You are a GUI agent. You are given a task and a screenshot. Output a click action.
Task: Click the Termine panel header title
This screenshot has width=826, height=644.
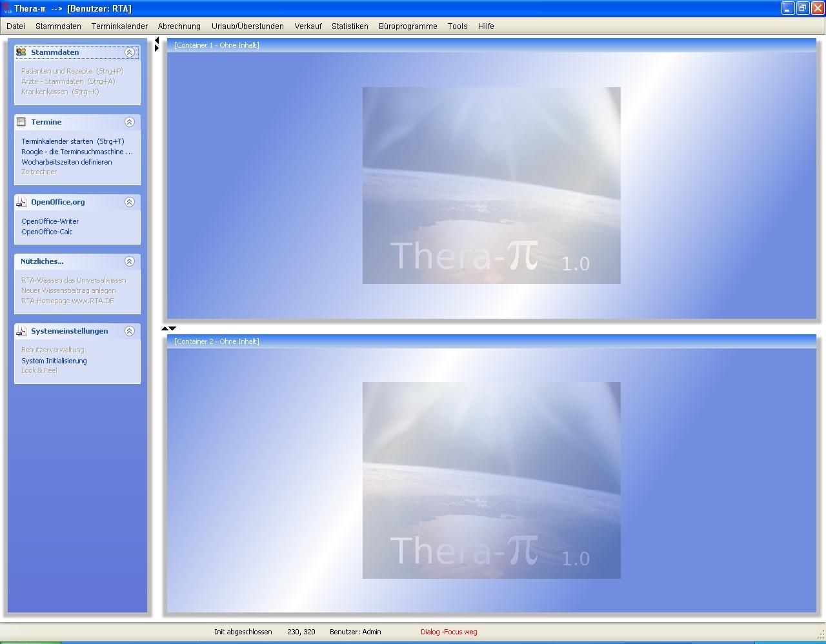pyautogui.click(x=46, y=122)
